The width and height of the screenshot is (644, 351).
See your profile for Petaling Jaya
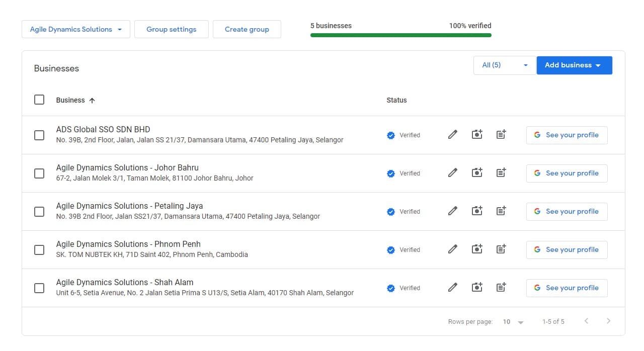click(567, 211)
